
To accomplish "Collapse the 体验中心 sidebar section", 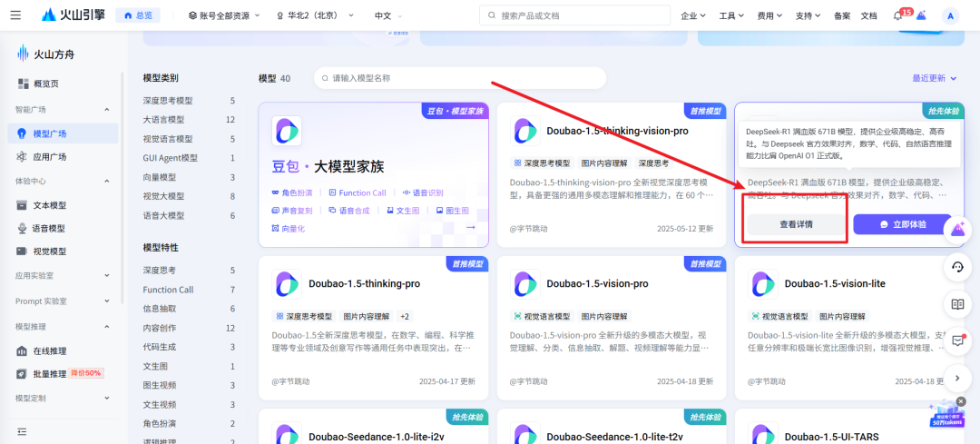I will pos(107,182).
